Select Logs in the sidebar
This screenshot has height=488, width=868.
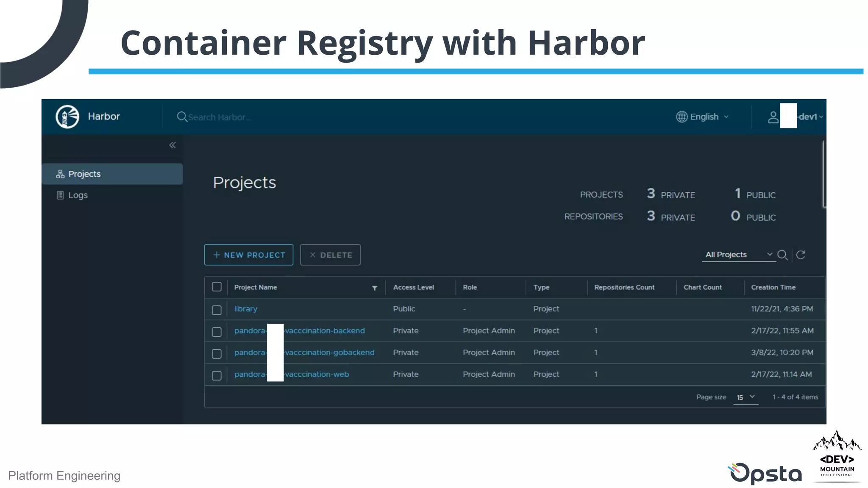pos(112,195)
